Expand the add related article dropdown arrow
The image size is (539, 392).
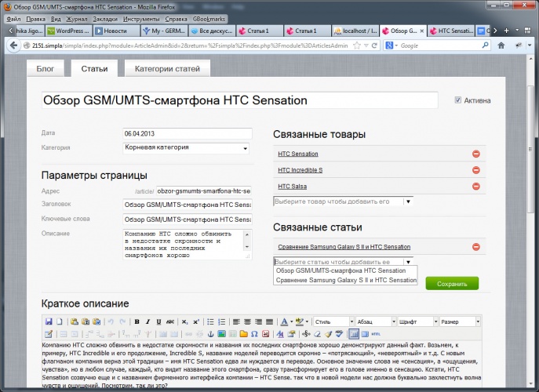(x=409, y=262)
